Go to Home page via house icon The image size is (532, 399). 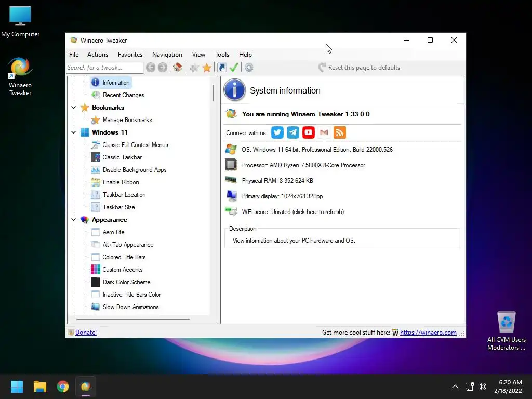click(178, 67)
